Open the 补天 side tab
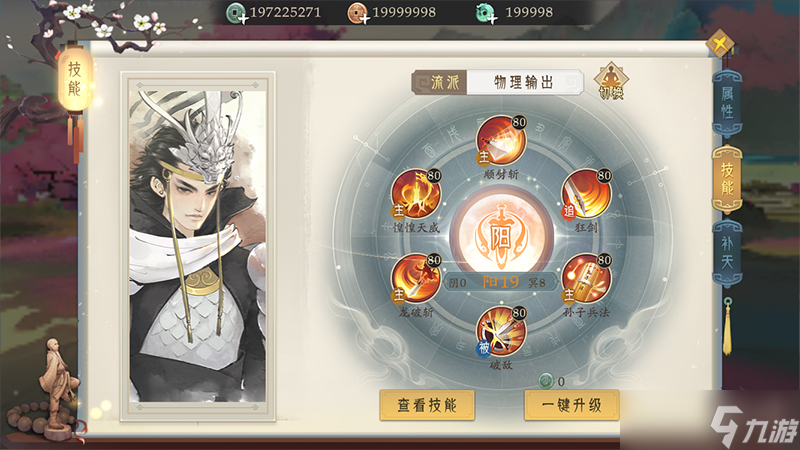 727,253
